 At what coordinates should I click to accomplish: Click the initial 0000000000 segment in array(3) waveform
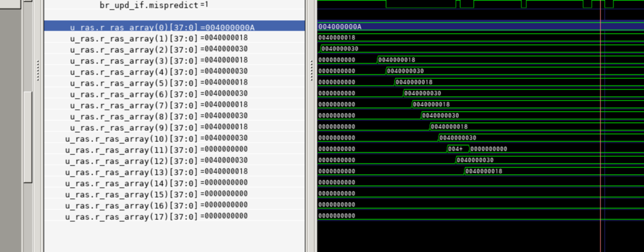click(336, 60)
